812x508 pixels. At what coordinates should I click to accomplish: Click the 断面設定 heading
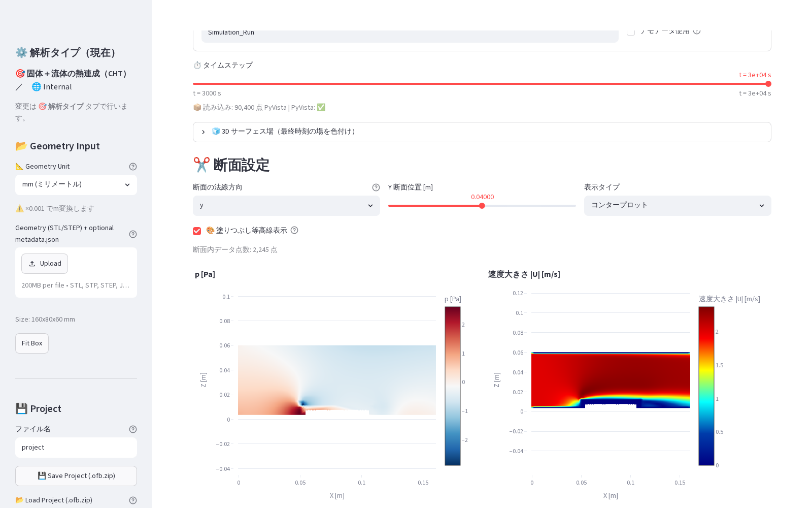[x=231, y=165]
